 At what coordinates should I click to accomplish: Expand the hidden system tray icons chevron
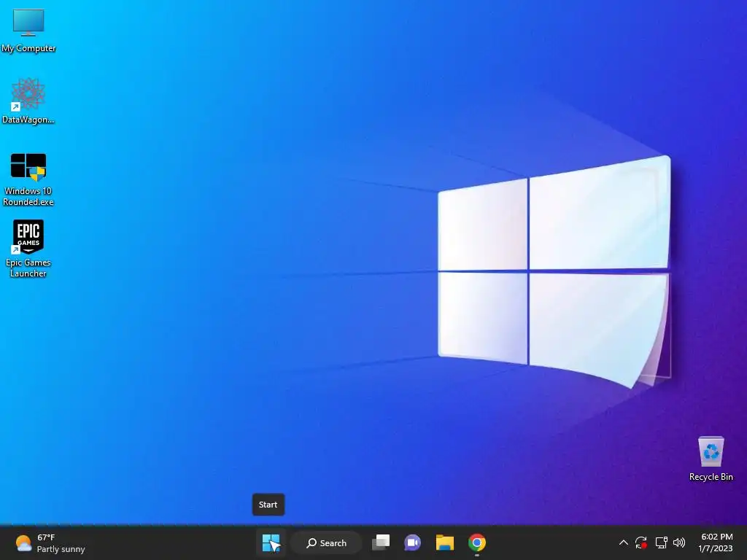click(x=623, y=542)
